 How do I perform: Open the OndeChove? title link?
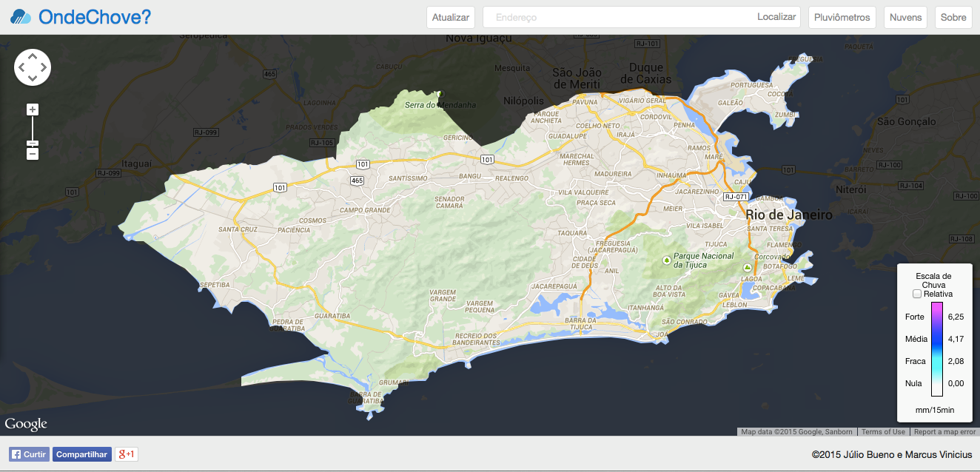(x=95, y=17)
